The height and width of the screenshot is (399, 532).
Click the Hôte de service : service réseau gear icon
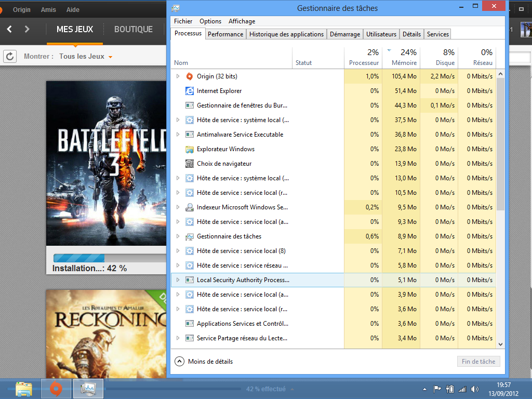tap(189, 265)
